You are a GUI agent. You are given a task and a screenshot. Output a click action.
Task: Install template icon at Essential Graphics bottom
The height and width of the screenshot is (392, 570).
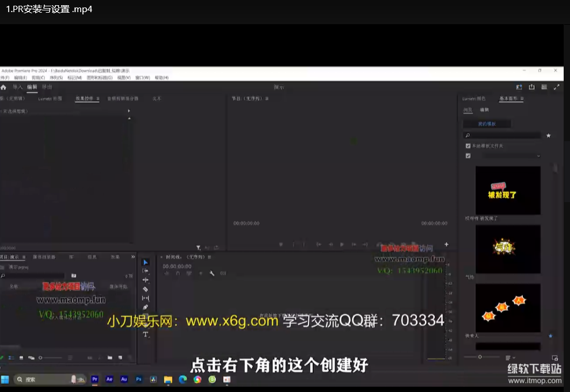pos(554,358)
